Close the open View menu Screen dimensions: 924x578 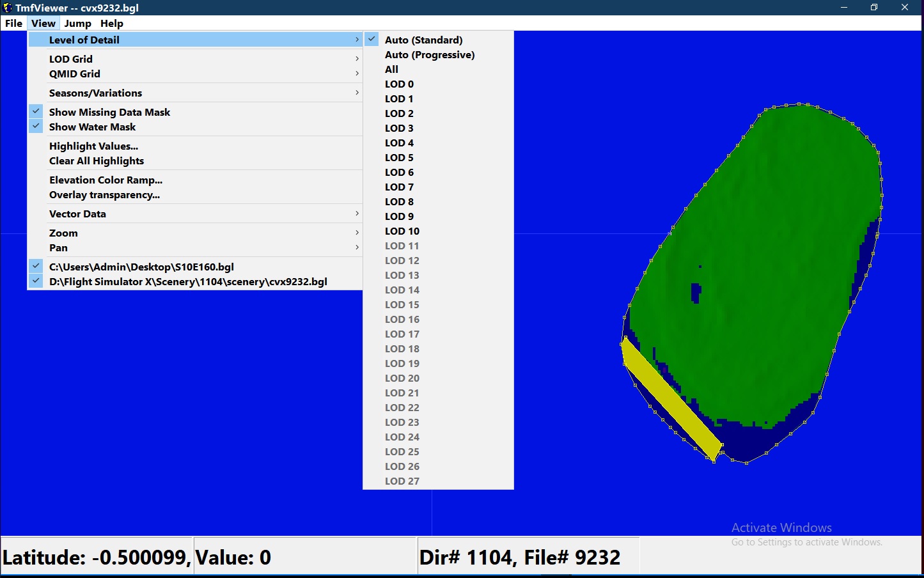43,24
